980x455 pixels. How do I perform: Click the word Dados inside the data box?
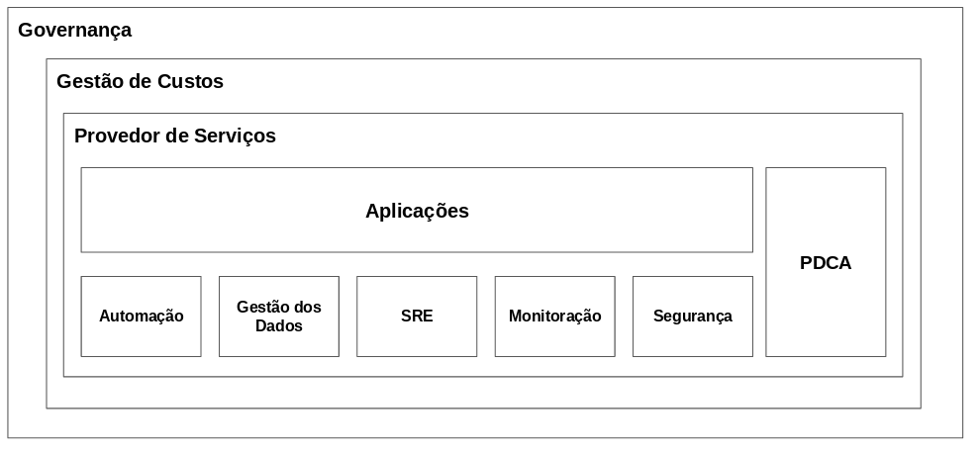(x=279, y=326)
